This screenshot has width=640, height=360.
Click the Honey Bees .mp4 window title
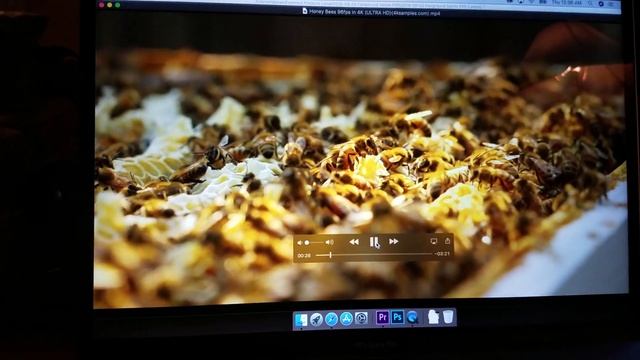click(371, 12)
